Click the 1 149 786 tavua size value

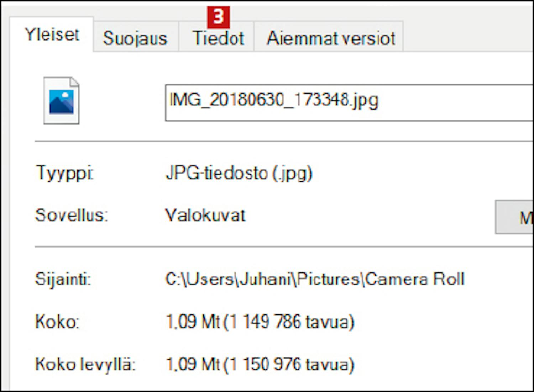(260, 322)
